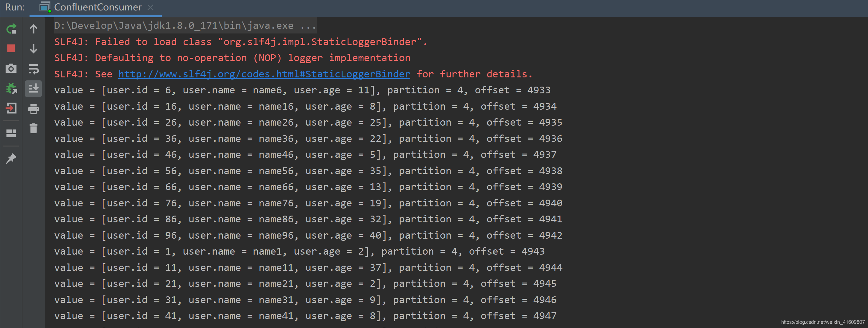Select the output line with offset = 4947

click(x=305, y=316)
